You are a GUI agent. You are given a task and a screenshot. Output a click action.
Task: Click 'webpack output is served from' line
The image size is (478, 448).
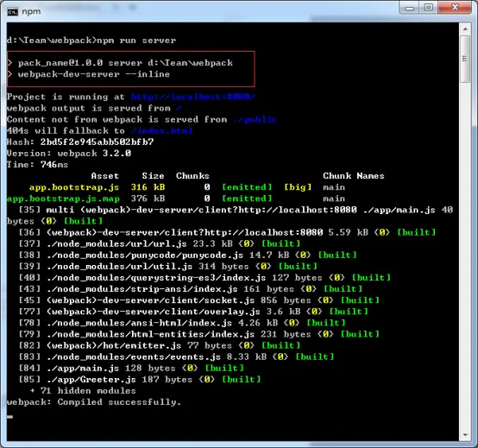click(94, 108)
